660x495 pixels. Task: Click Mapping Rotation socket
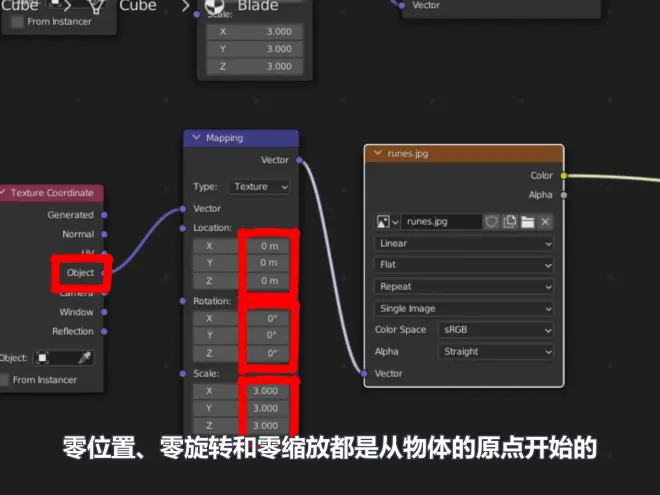[x=183, y=301]
